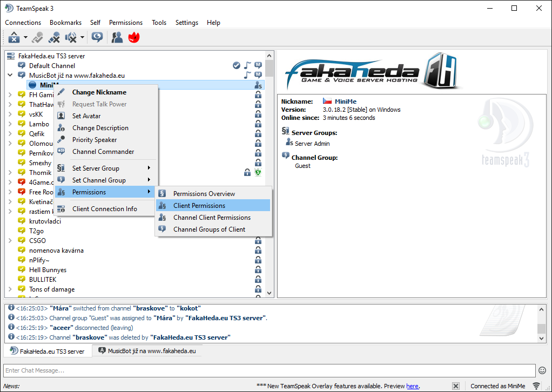Click the padlock icon on Hell Bunnyes row
The image size is (552, 392).
pos(258,270)
